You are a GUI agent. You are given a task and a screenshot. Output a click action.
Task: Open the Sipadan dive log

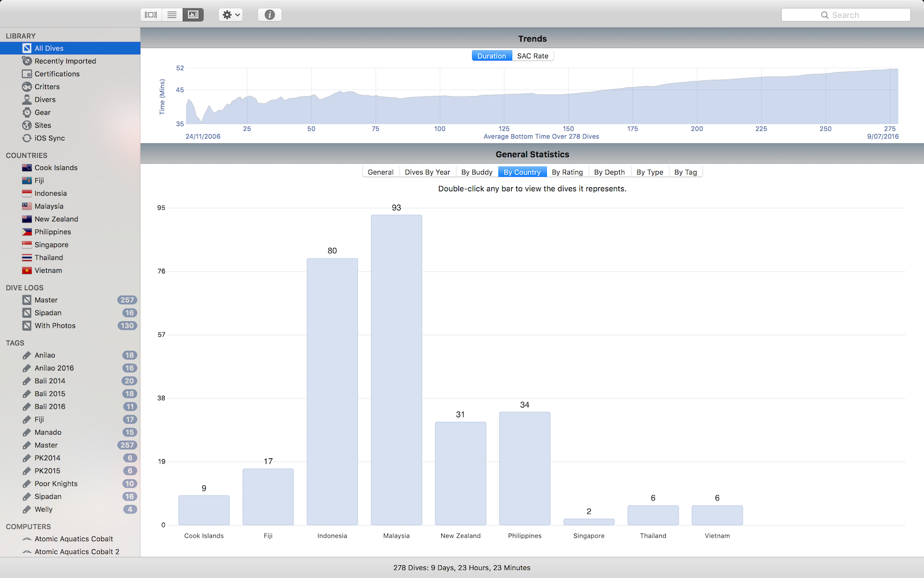(x=48, y=313)
